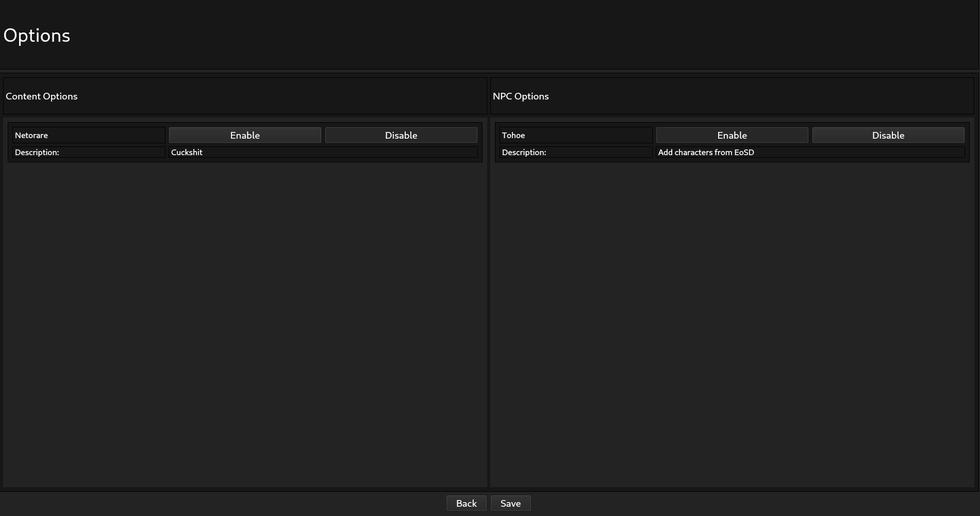Click the Netorare description text field
980x516 pixels.
tap(323, 152)
